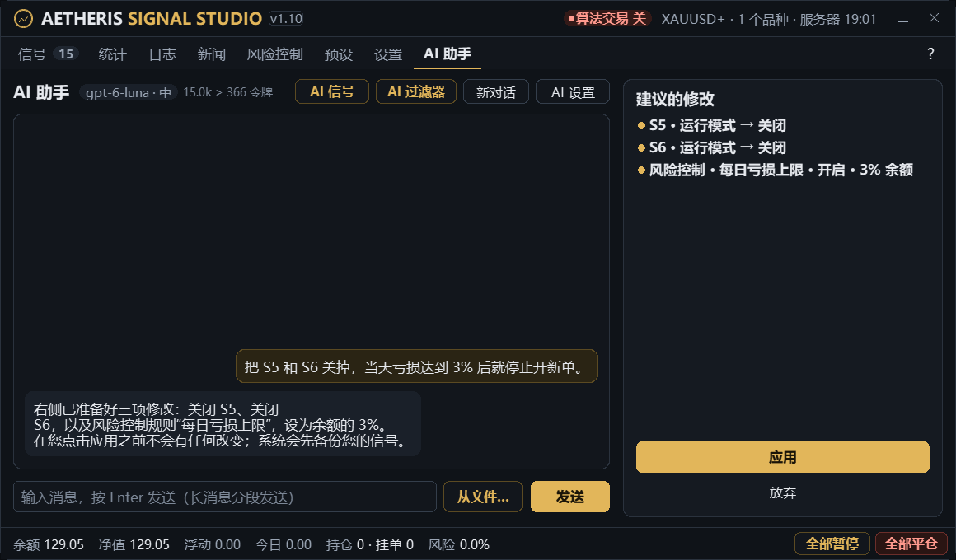
Task: Toggle the 算法交易 关 status badge
Action: [x=607, y=19]
